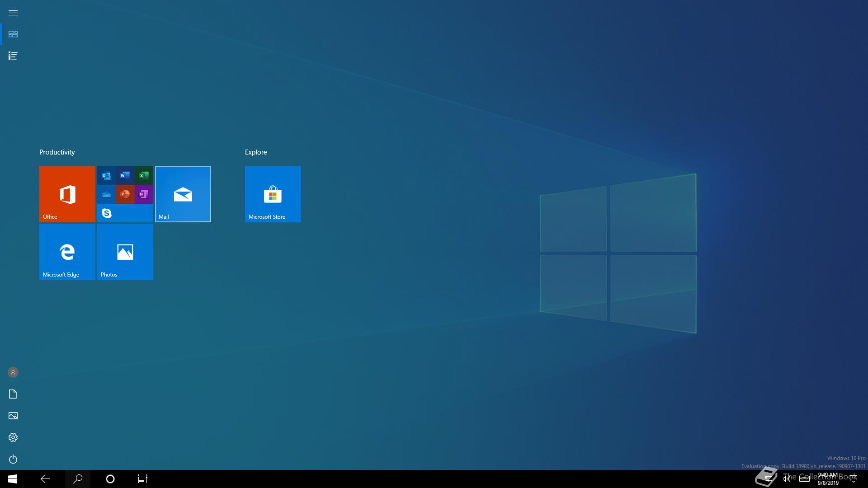Open Documents from the Start sidebar
This screenshot has width=868, height=488.
pyautogui.click(x=13, y=394)
